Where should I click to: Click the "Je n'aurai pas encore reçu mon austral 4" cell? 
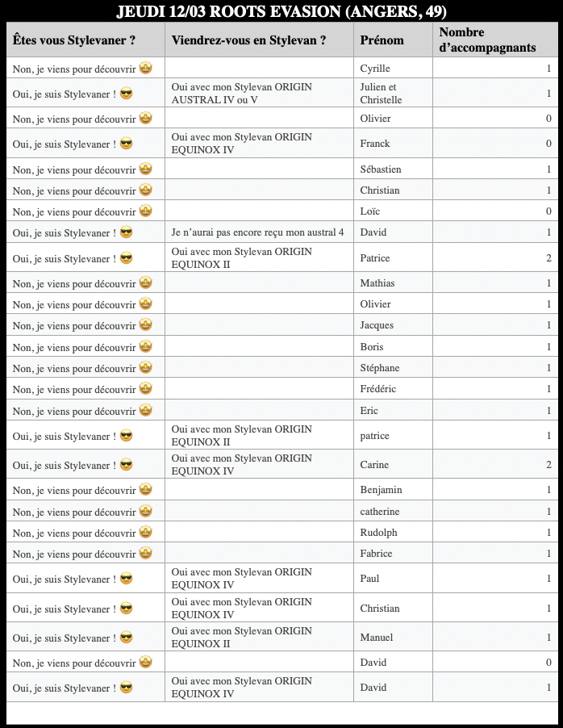tap(258, 232)
